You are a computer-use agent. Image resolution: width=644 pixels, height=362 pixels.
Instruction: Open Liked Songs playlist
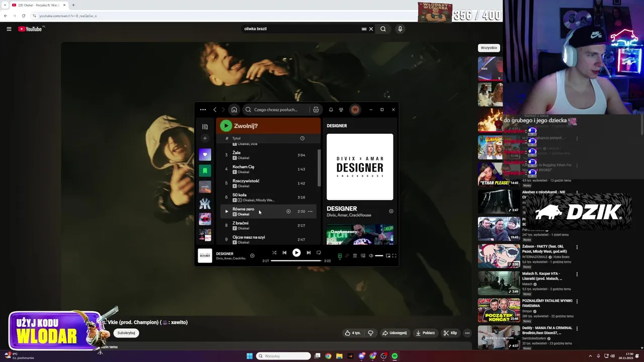[205, 154]
